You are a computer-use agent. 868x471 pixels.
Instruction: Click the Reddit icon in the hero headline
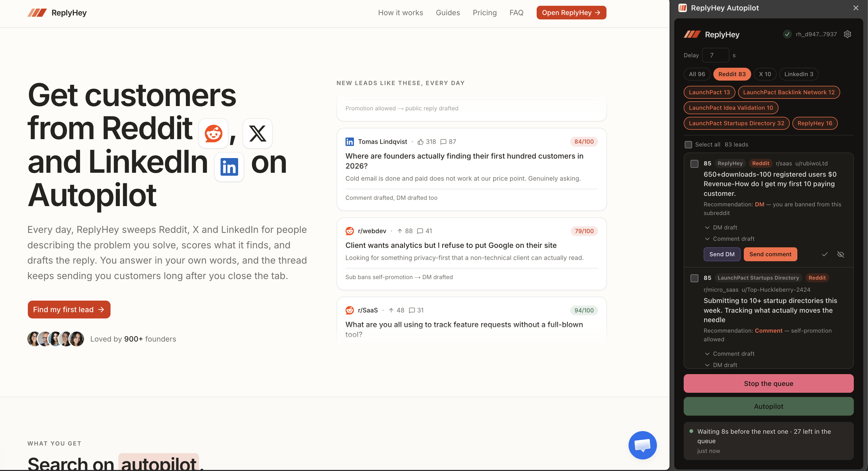point(214,133)
